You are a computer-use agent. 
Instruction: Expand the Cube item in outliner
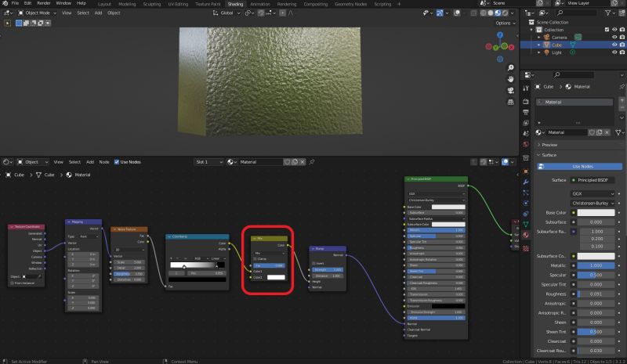coord(539,45)
